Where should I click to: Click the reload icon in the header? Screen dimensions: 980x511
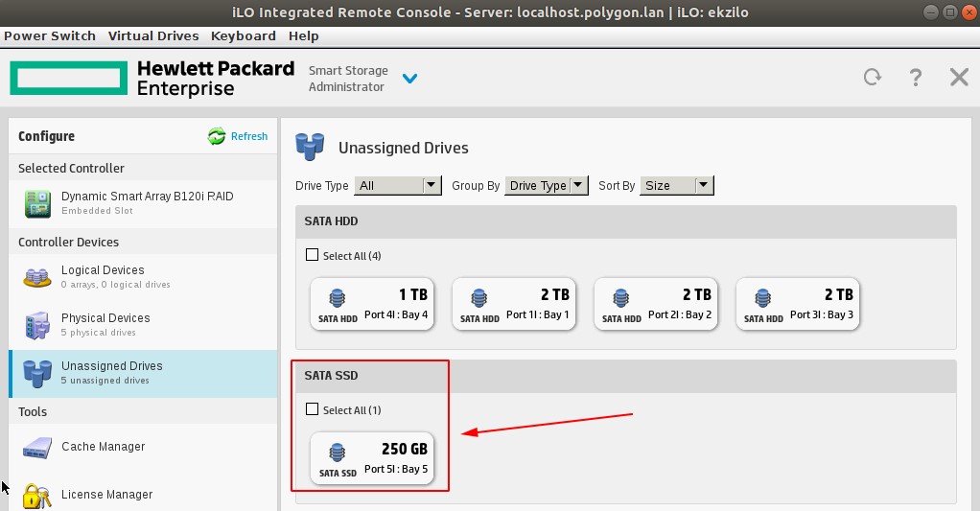(x=872, y=78)
